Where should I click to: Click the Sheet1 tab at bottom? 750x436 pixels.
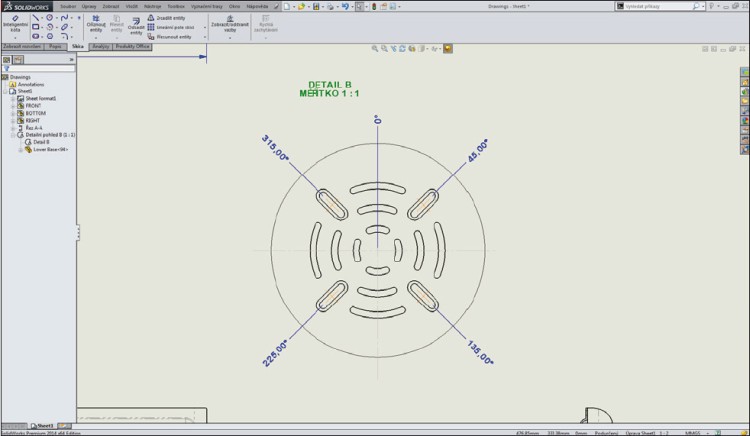point(46,425)
